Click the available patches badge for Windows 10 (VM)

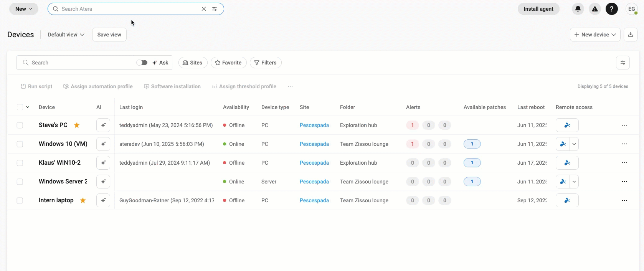[x=472, y=144]
